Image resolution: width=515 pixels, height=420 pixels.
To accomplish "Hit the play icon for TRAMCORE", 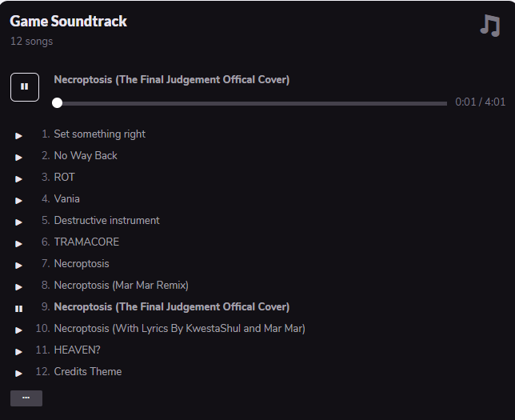I will click(x=18, y=243).
